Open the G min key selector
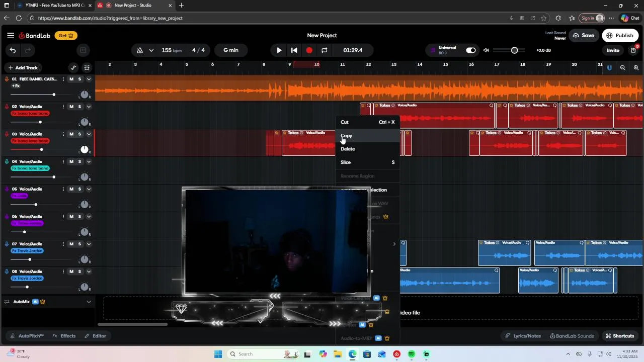This screenshot has height=362, width=644. pyautogui.click(x=231, y=50)
